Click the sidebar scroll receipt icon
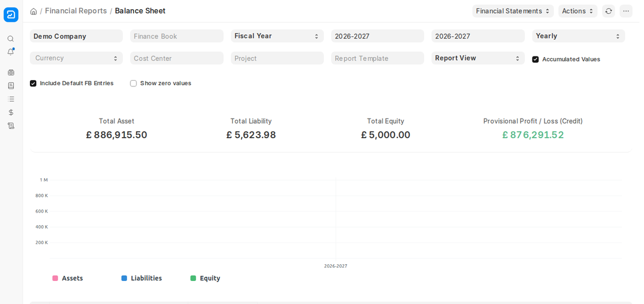Screen dimensions: 644x304 click(11, 126)
